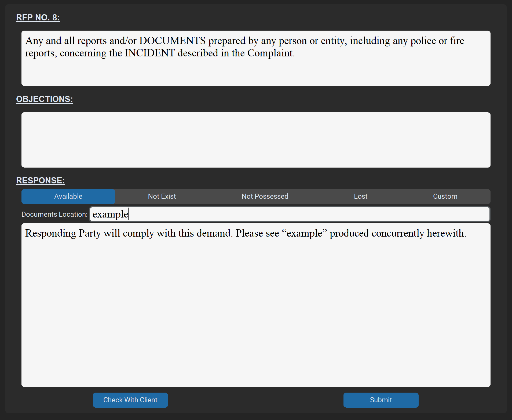The height and width of the screenshot is (420, 512).
Task: Select the Available response tab
Action: 68,196
